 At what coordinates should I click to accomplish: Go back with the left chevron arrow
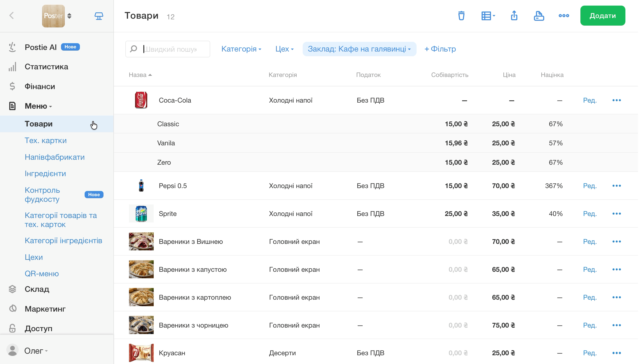(x=11, y=16)
